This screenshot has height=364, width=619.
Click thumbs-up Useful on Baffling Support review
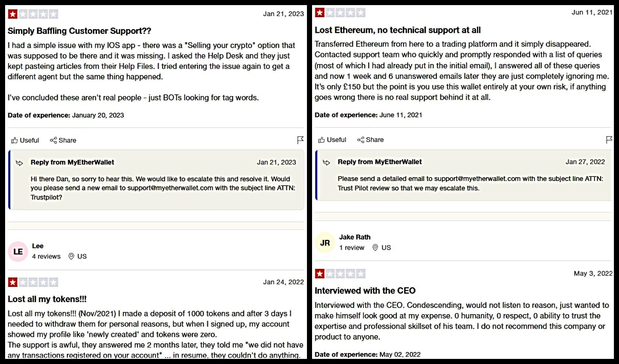pos(25,141)
